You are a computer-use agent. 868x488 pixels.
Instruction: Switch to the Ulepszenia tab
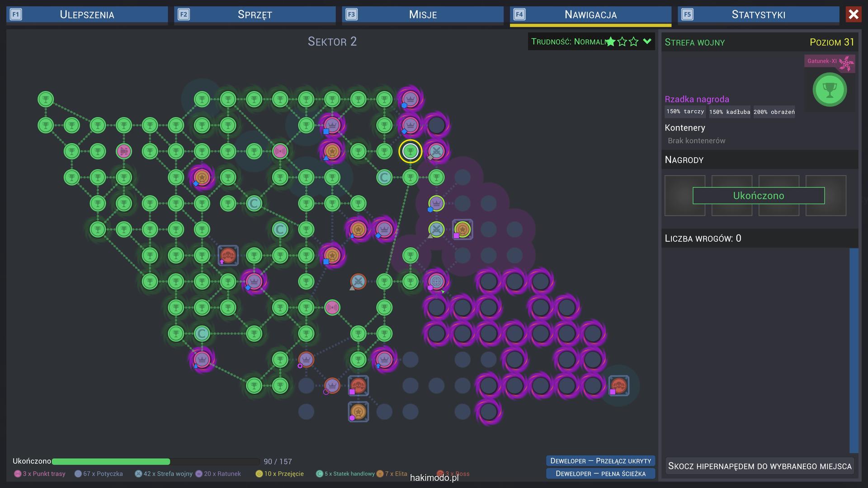87,14
